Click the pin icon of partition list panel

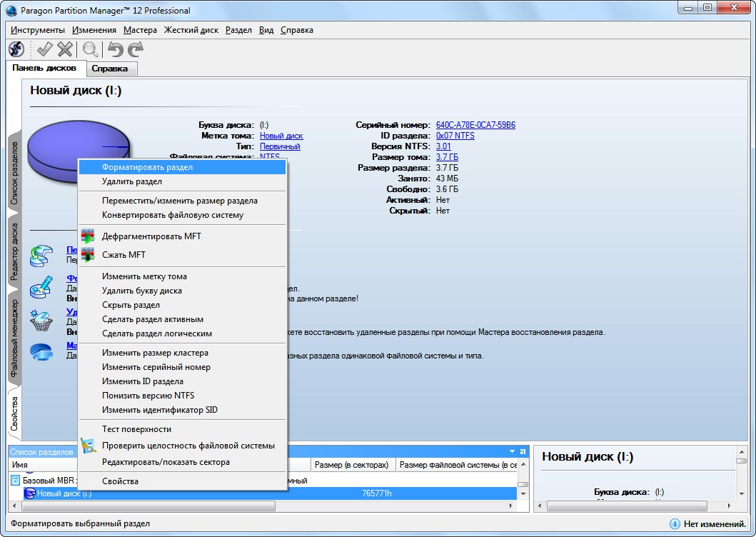click(523, 451)
